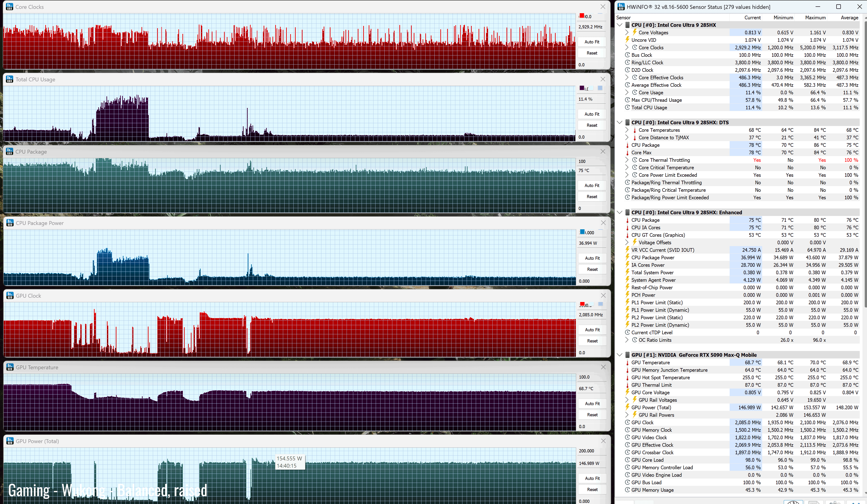
Task: Expand the Core Usage row
Action: click(627, 92)
